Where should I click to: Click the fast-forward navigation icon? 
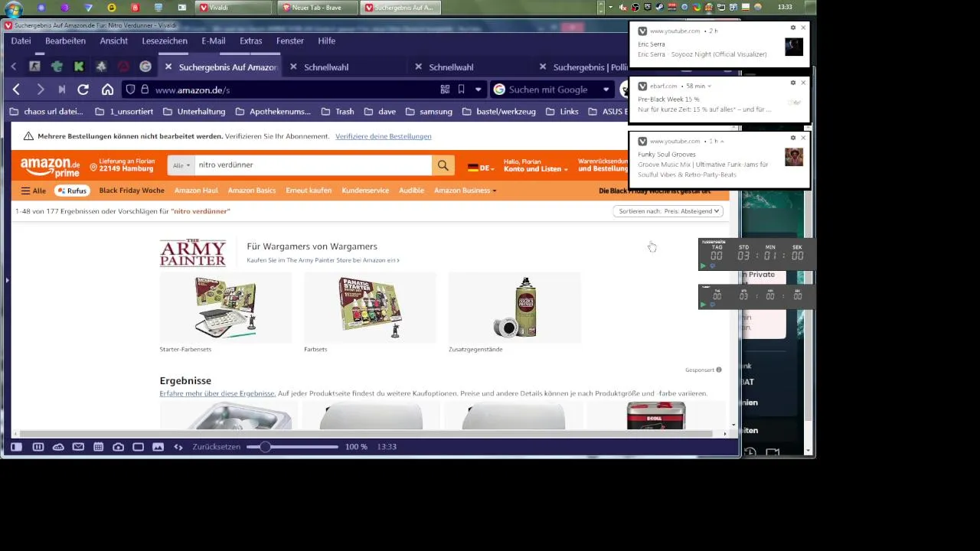tap(62, 90)
